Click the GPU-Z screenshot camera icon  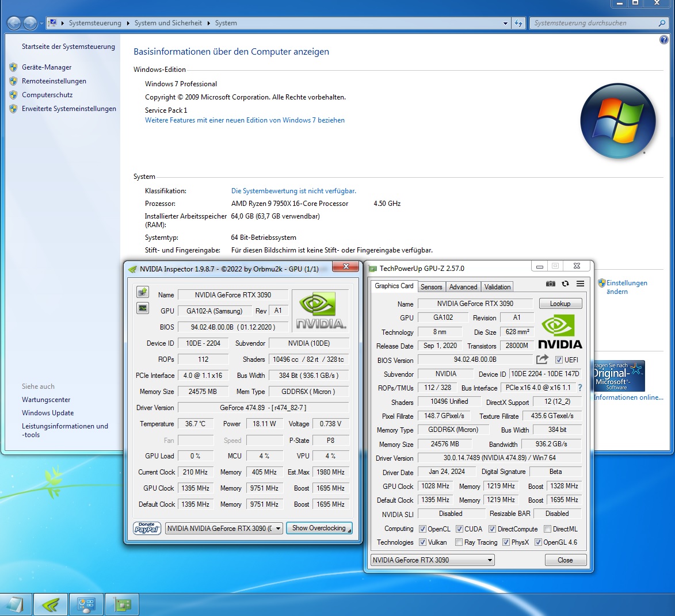pyautogui.click(x=550, y=284)
